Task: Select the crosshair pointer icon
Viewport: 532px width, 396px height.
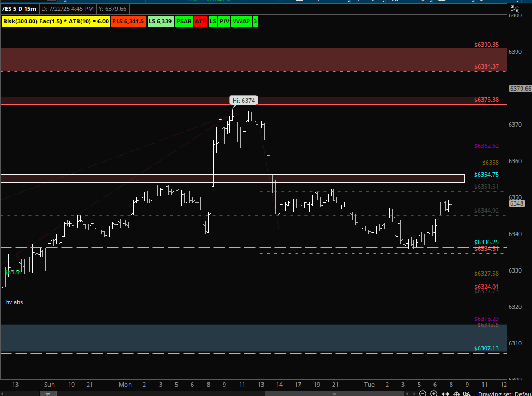Action: coord(456,394)
